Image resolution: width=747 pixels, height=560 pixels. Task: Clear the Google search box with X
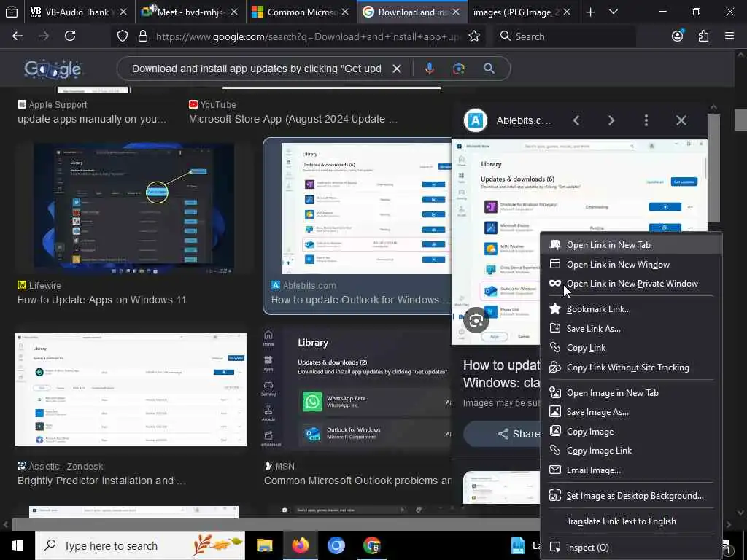tap(396, 69)
